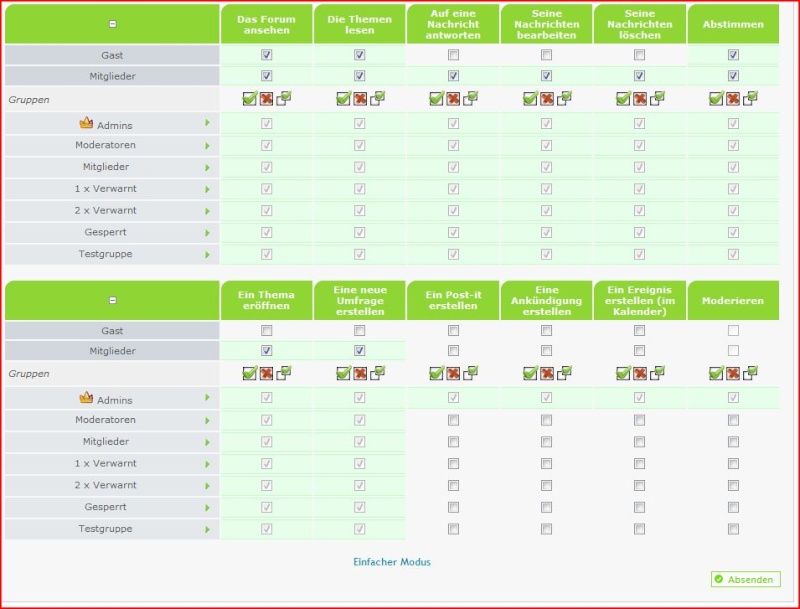Click the Das Forum ansehen column header
The height and width of the screenshot is (609, 800).
(x=266, y=24)
